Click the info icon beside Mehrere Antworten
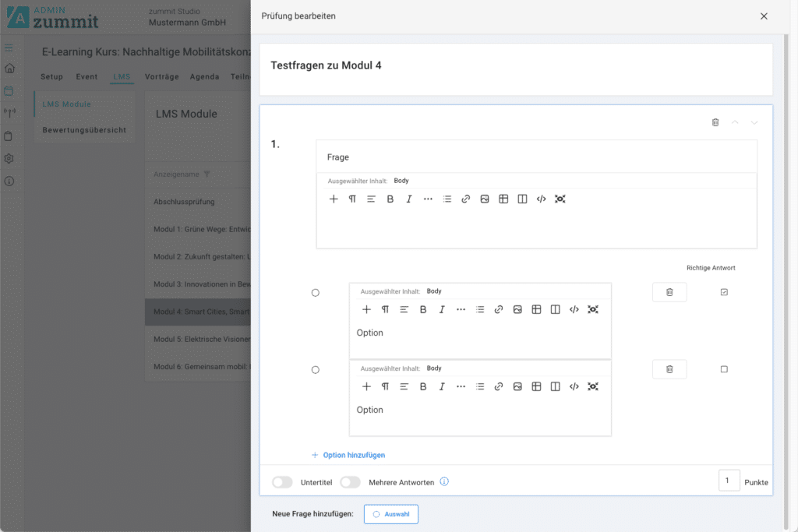798x532 pixels. click(x=444, y=482)
